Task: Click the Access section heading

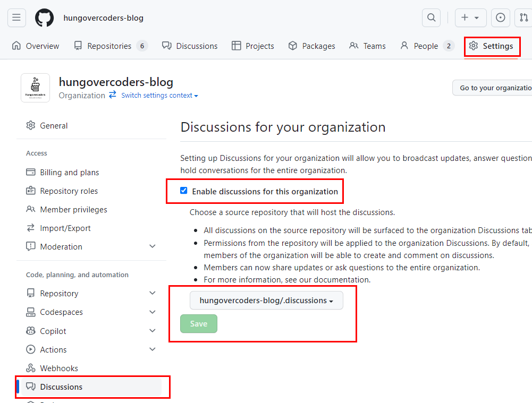Action: click(36, 153)
